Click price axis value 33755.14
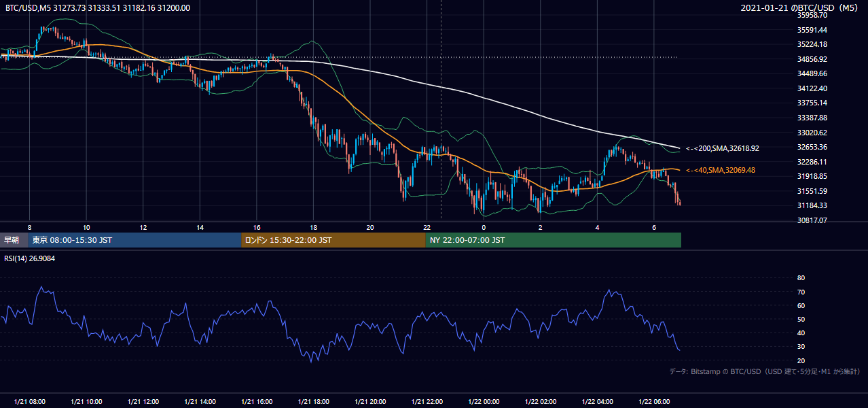Viewport: 868px width, 408px height. pyautogui.click(x=812, y=103)
